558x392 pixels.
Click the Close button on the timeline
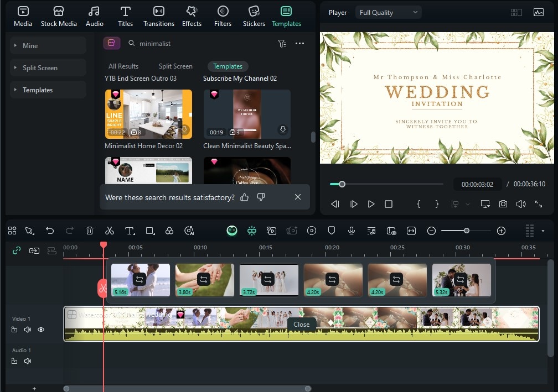(x=301, y=325)
